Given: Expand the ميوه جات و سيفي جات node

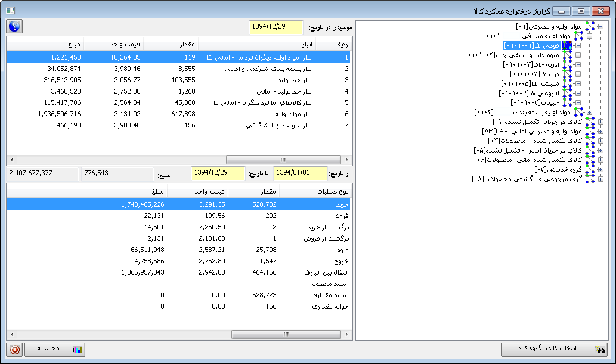Looking at the screenshot, I should tap(577, 55).
